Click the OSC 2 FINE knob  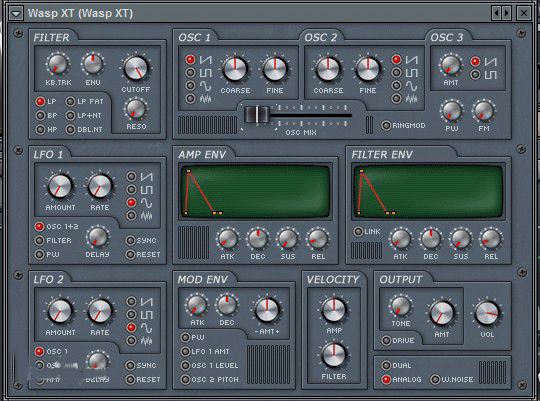click(367, 69)
